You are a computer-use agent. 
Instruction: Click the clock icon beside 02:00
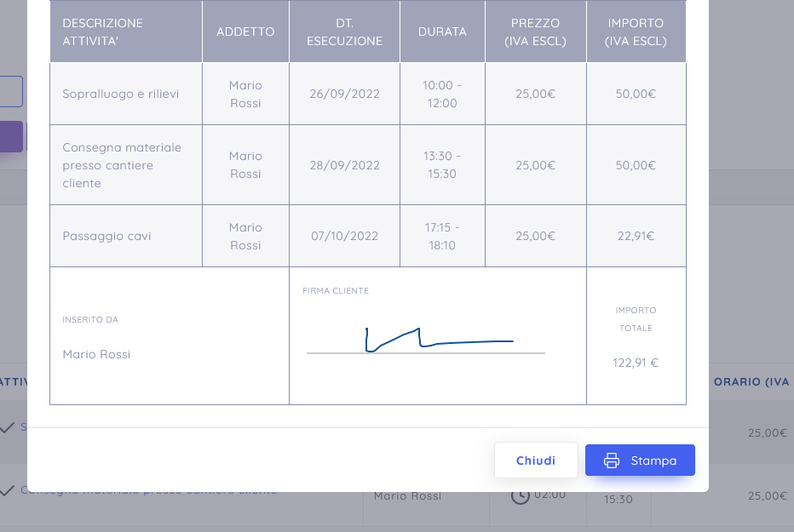520,498
